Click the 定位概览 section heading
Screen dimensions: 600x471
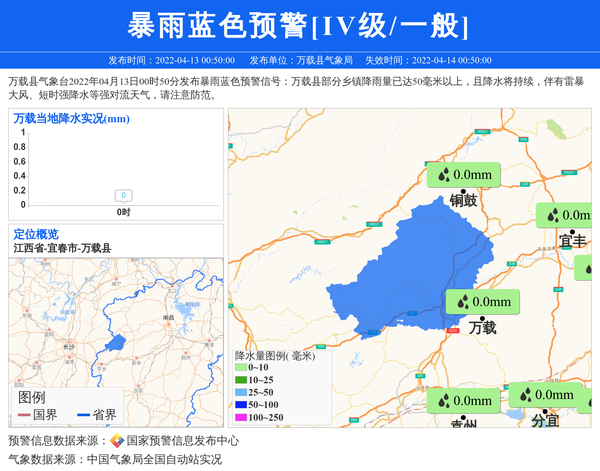pyautogui.click(x=36, y=234)
